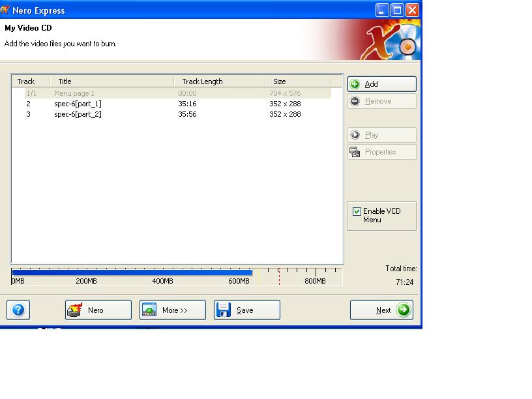Click the Nero Express title bar logo
This screenshot has width=532, height=399.
(x=5, y=10)
